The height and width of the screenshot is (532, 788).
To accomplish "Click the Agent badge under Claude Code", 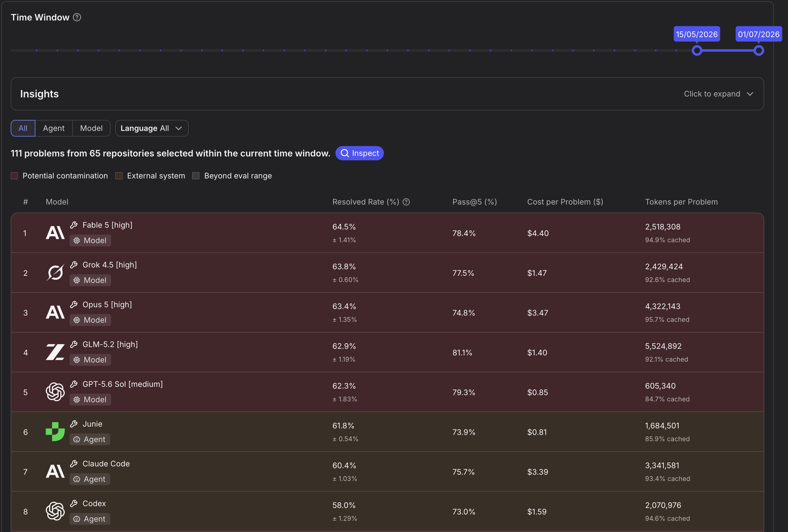I will pos(90,479).
